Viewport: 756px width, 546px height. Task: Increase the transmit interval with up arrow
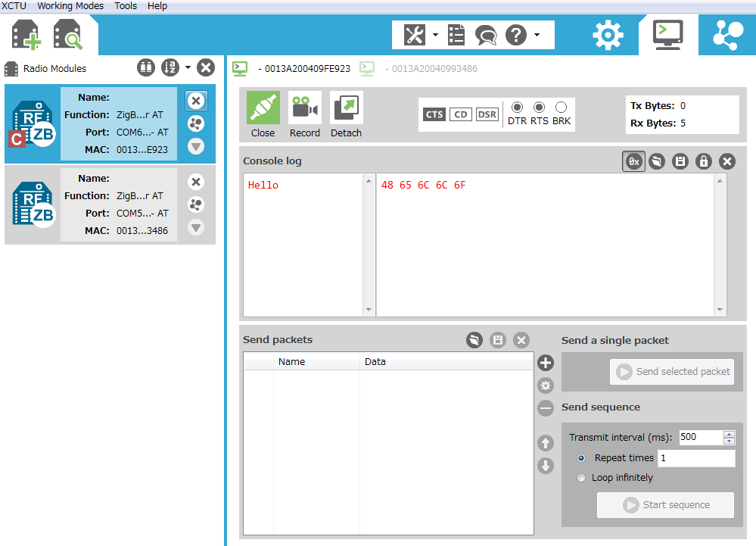click(730, 434)
